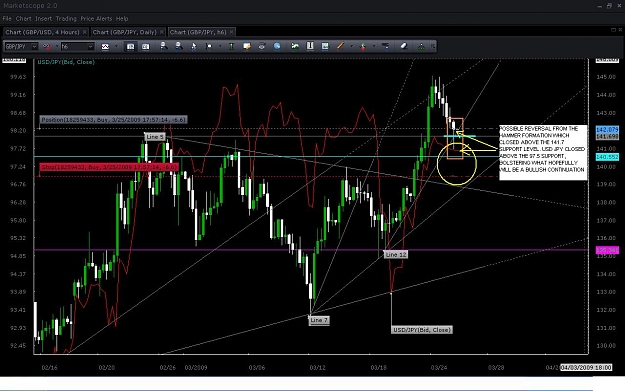Expand the marker tool dropdown arrow
This screenshot has width=625, height=391.
pyautogui.click(x=220, y=46)
